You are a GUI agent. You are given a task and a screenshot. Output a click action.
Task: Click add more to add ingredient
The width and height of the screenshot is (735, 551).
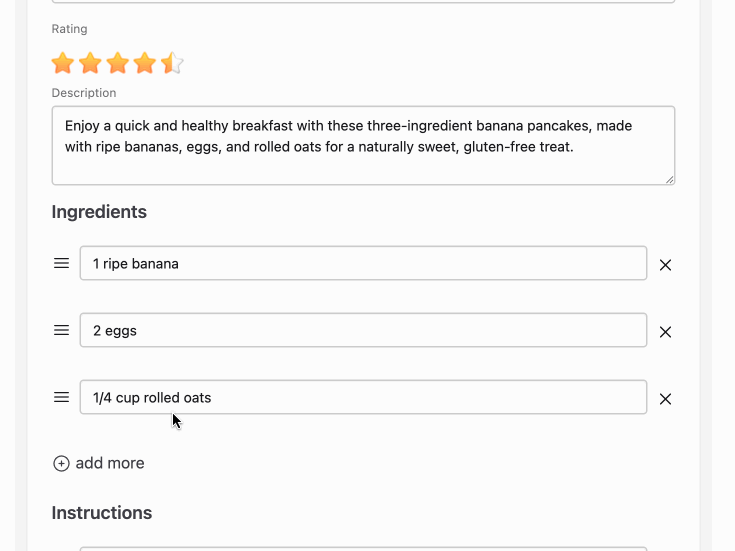click(99, 463)
